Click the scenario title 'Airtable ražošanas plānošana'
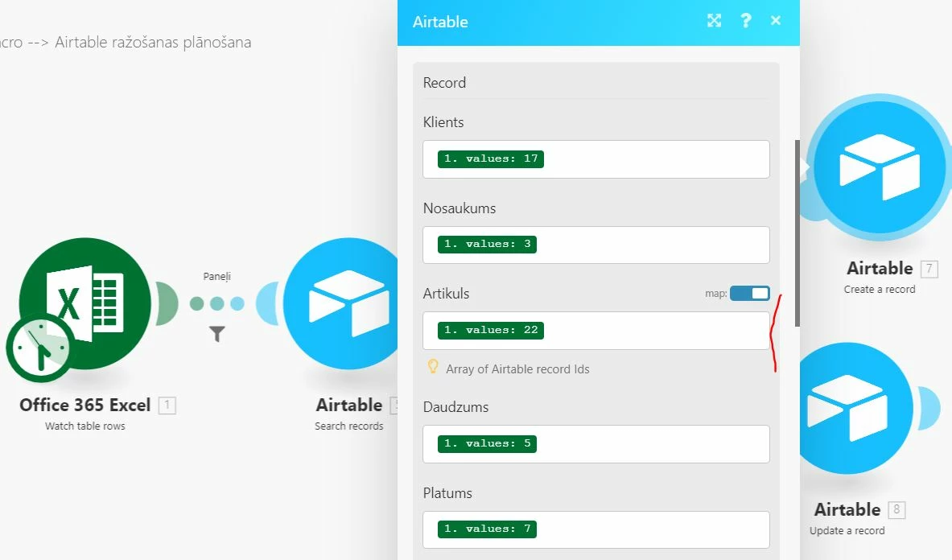 pos(153,43)
